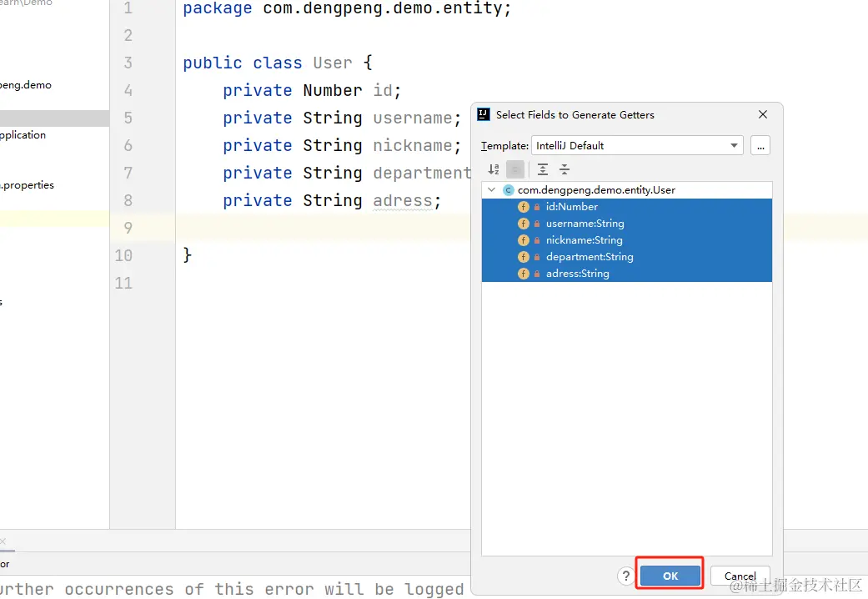Click the 'id' field name in the code

(383, 90)
